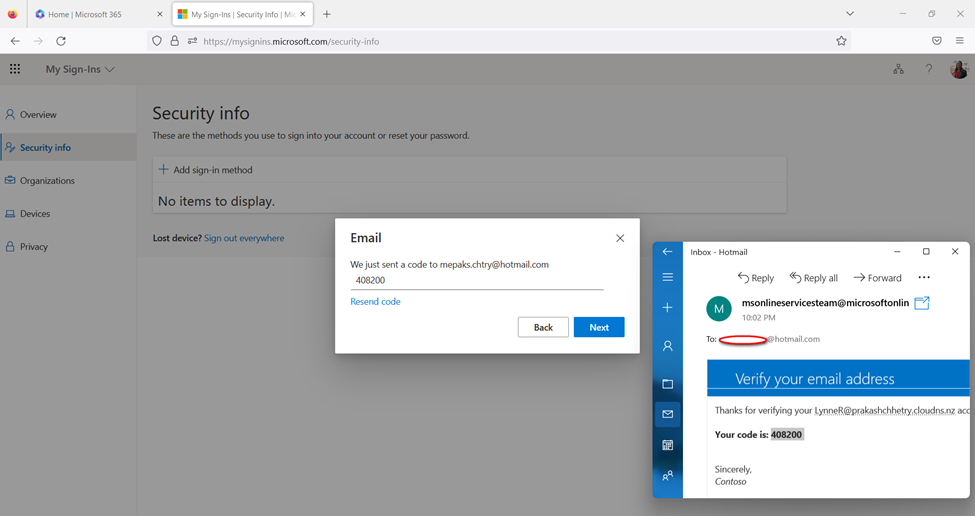This screenshot has height=516, width=975.
Task: Open accounts person icon in Mail sidebar
Action: (x=667, y=346)
